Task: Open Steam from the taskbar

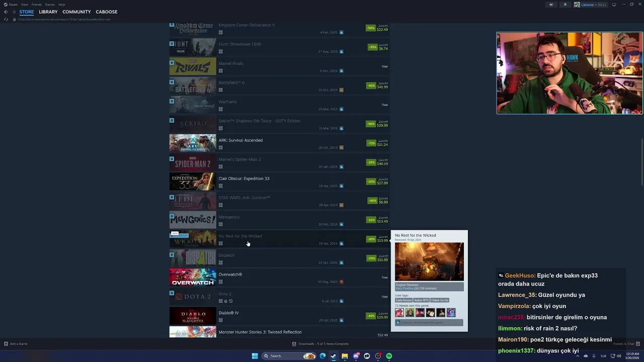Action: (x=334, y=356)
